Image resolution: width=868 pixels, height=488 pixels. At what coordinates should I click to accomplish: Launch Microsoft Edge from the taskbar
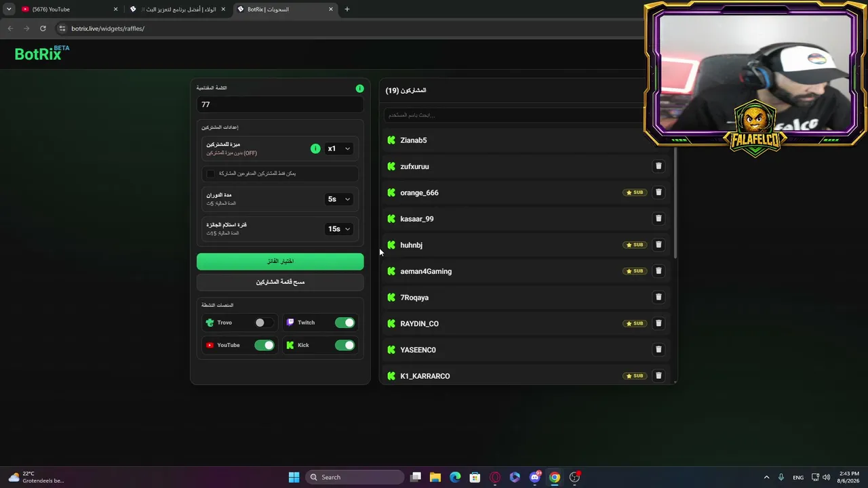pyautogui.click(x=455, y=477)
